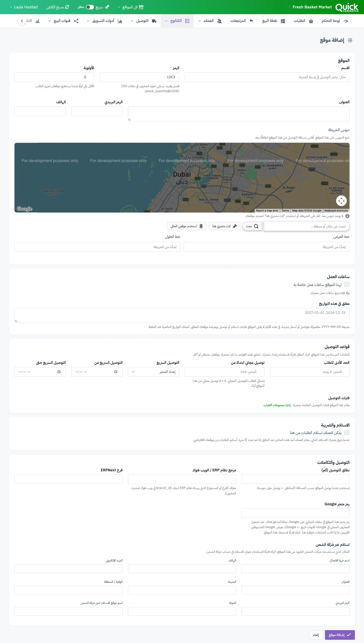The height and width of the screenshot is (643, 364).
Task: Toggle the سريع / مقفل switch
Action: [x=90, y=7]
